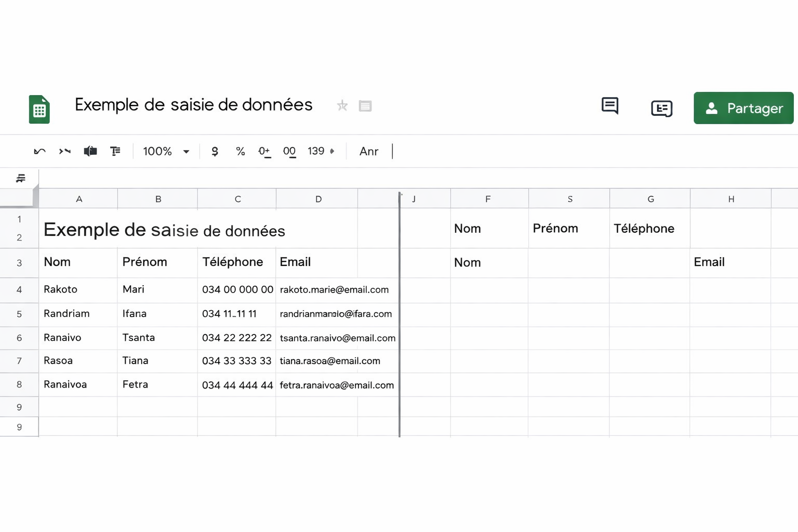Select row 5 header

click(19, 314)
